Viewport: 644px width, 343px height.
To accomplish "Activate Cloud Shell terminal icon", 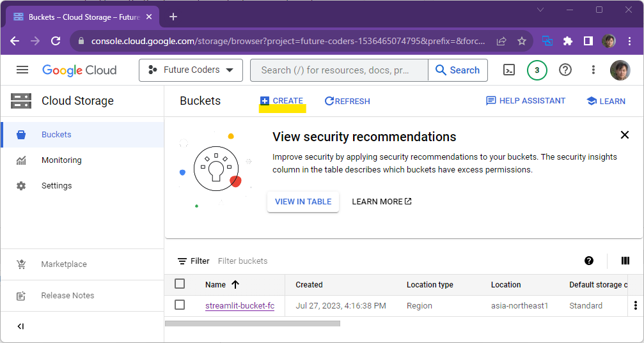I will 509,70.
